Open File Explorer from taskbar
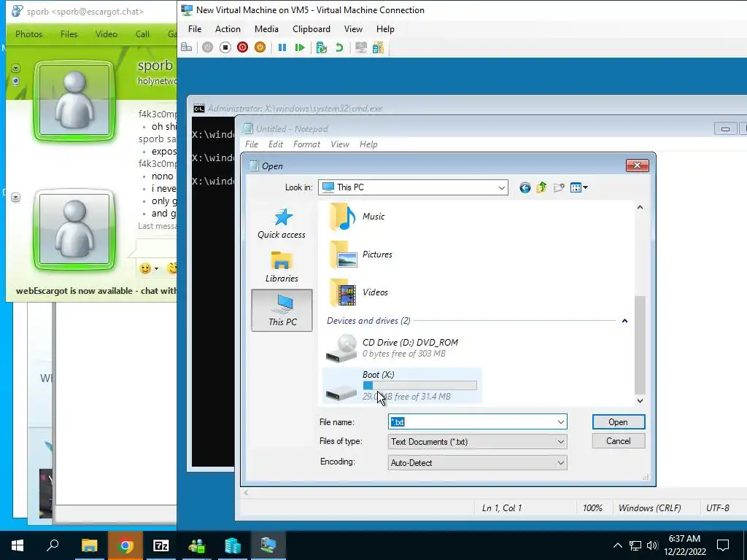 tap(89, 545)
